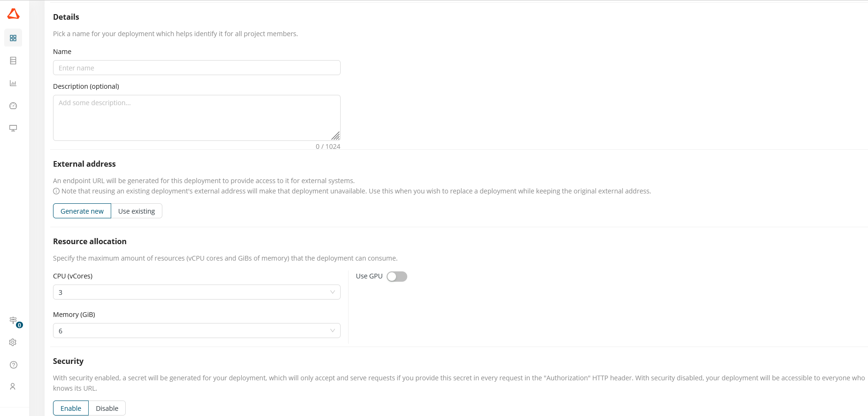868x416 pixels.
Task: Click the Description text area
Action: (197, 118)
